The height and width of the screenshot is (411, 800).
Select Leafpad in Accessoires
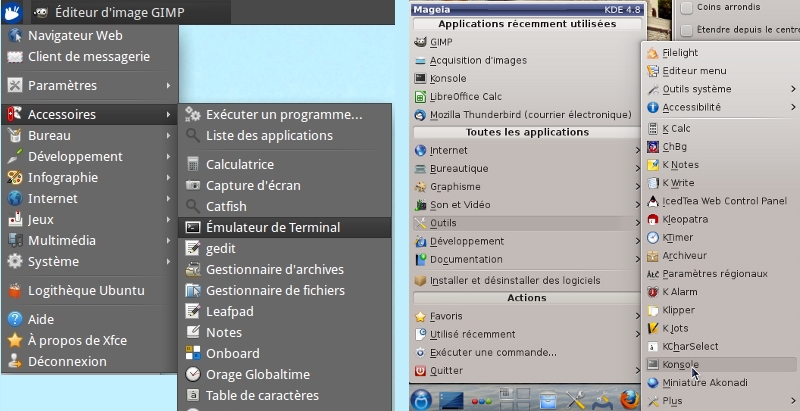[x=285, y=311]
